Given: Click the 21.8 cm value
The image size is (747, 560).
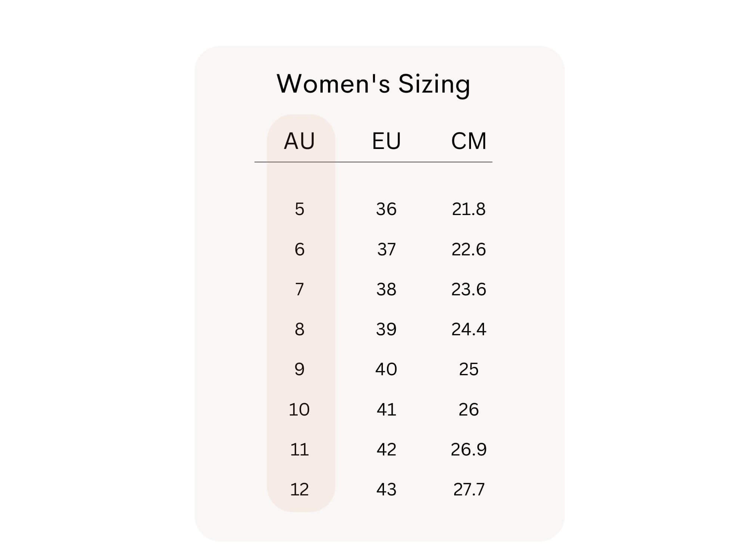Looking at the screenshot, I should coord(469,209).
